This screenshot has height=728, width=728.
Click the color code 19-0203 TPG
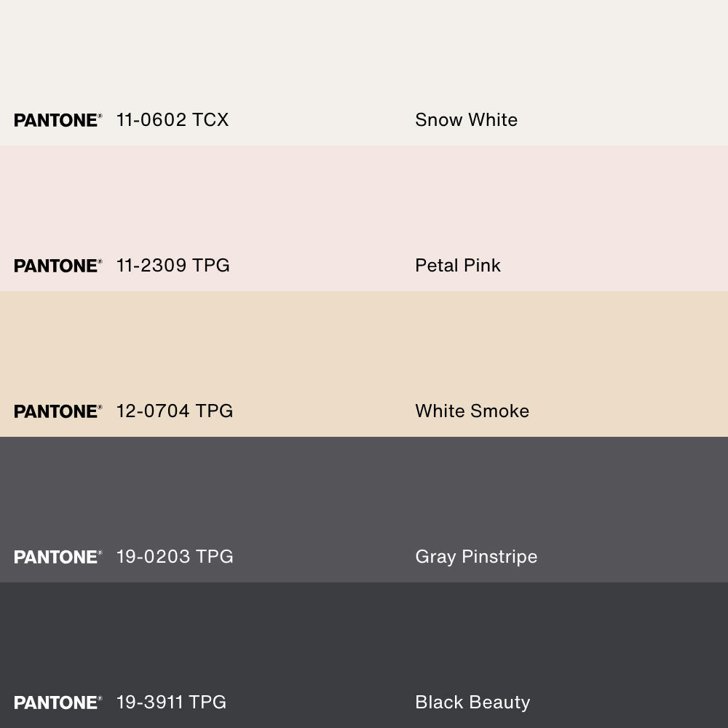tap(175, 557)
